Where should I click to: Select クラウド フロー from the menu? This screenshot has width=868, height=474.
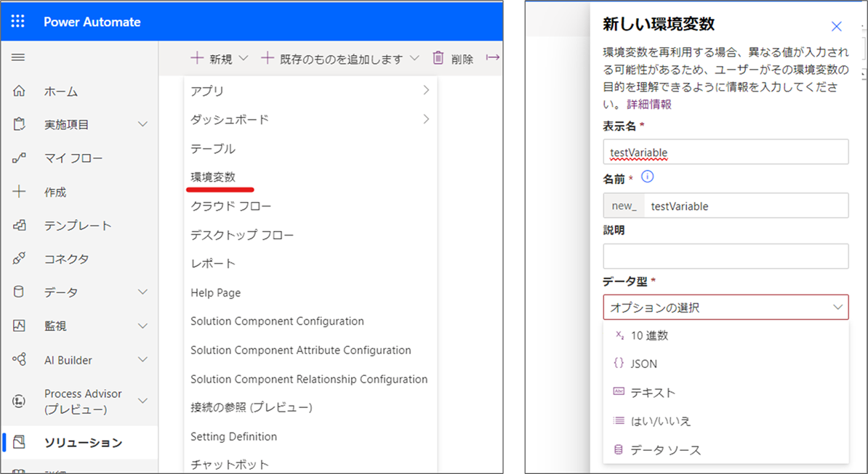[x=310, y=206]
